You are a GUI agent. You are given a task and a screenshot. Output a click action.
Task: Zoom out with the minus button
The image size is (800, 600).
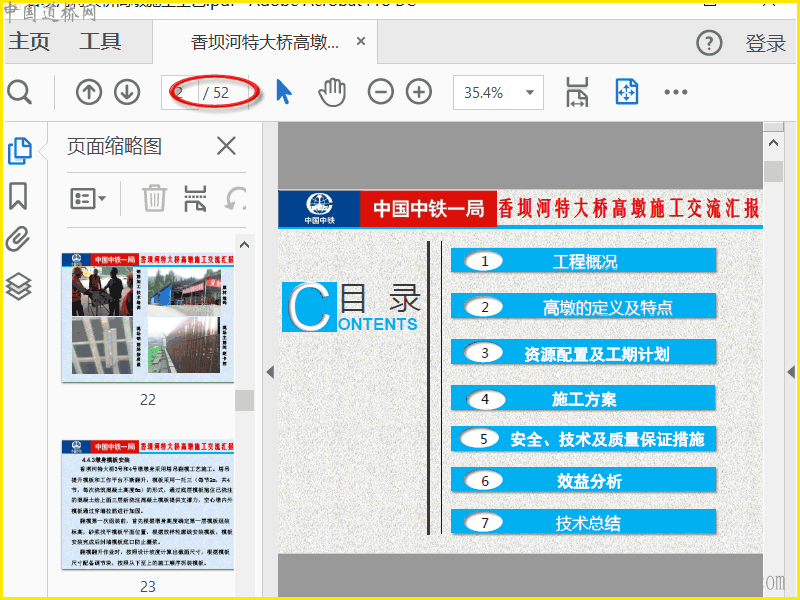click(x=381, y=92)
